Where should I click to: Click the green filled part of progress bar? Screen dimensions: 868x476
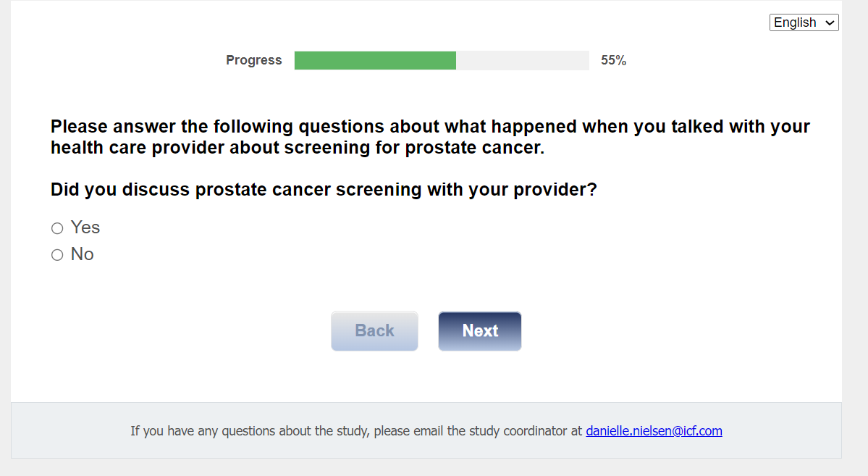[x=375, y=61]
